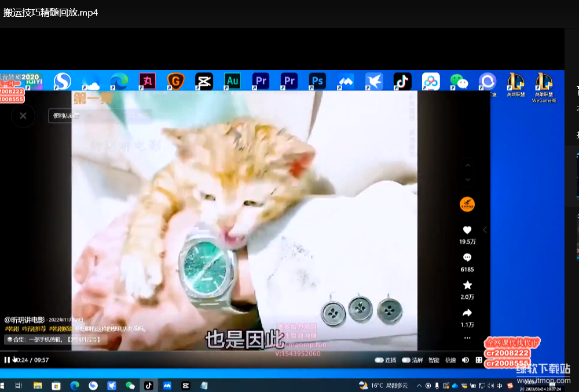The image size is (579, 392).
Task: Close the video with the X button
Action: click(23, 116)
